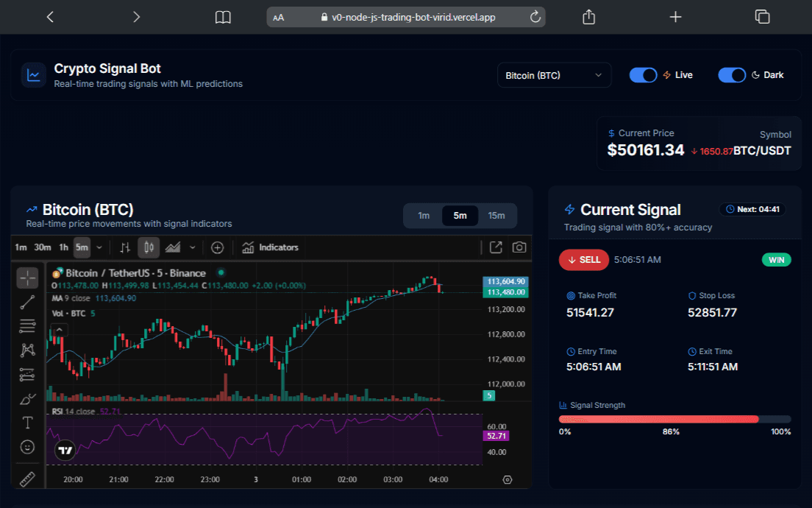This screenshot has width=812, height=508.
Task: Click the green WIN result badge
Action: pos(776,260)
